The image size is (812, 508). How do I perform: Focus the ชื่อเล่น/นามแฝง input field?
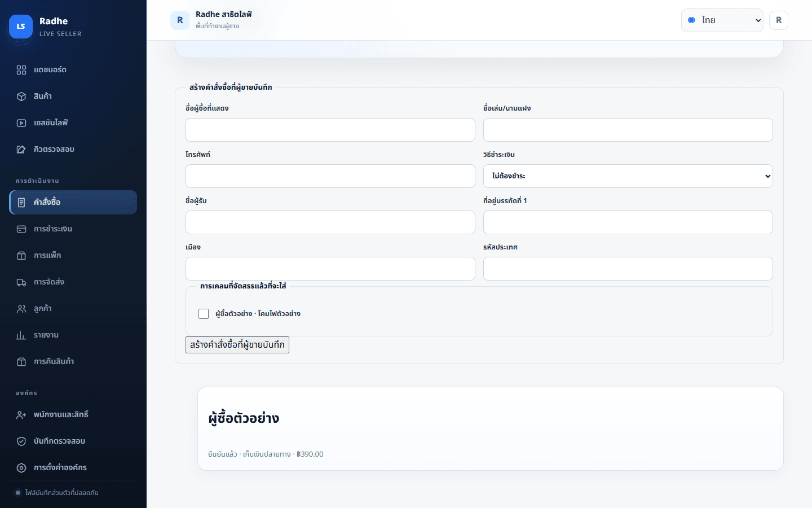628,130
